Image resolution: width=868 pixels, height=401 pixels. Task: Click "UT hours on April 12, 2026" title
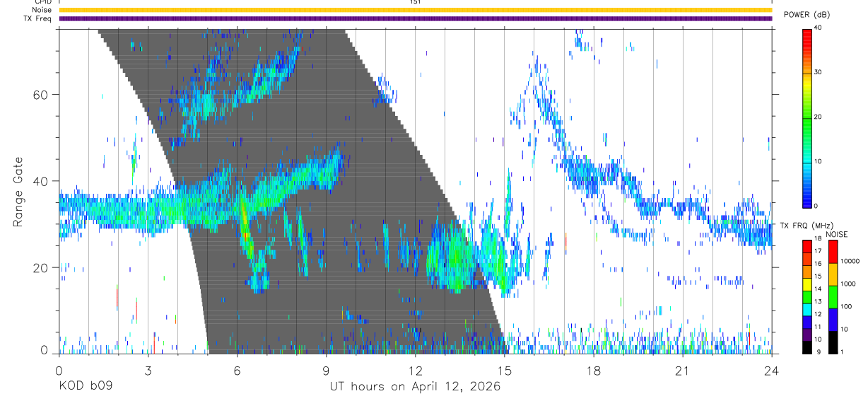tap(415, 387)
